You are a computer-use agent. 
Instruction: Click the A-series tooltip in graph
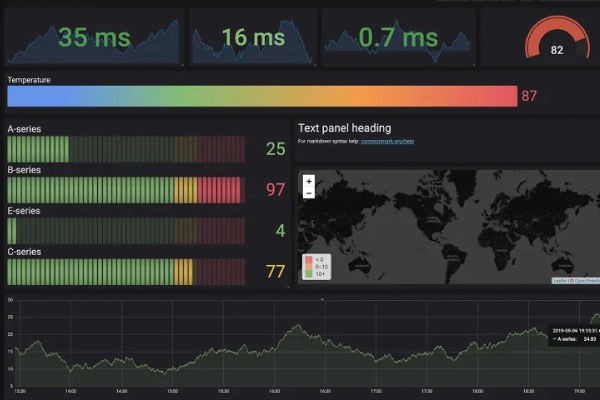pyautogui.click(x=574, y=337)
